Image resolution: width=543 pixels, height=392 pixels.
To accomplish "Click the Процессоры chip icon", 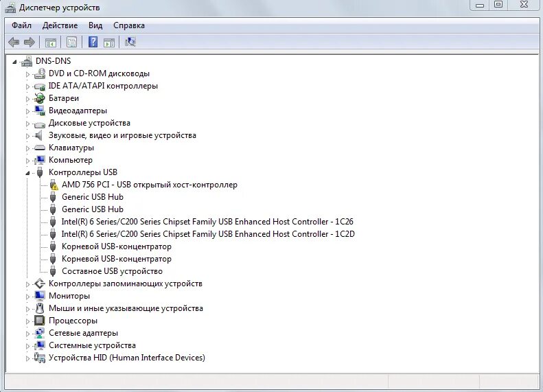I will point(40,321).
